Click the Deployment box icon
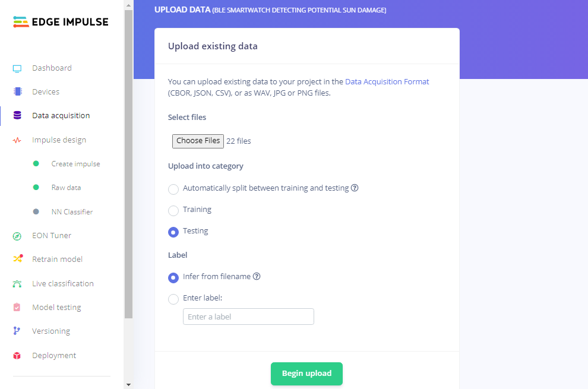This screenshot has width=588, height=389. point(17,356)
